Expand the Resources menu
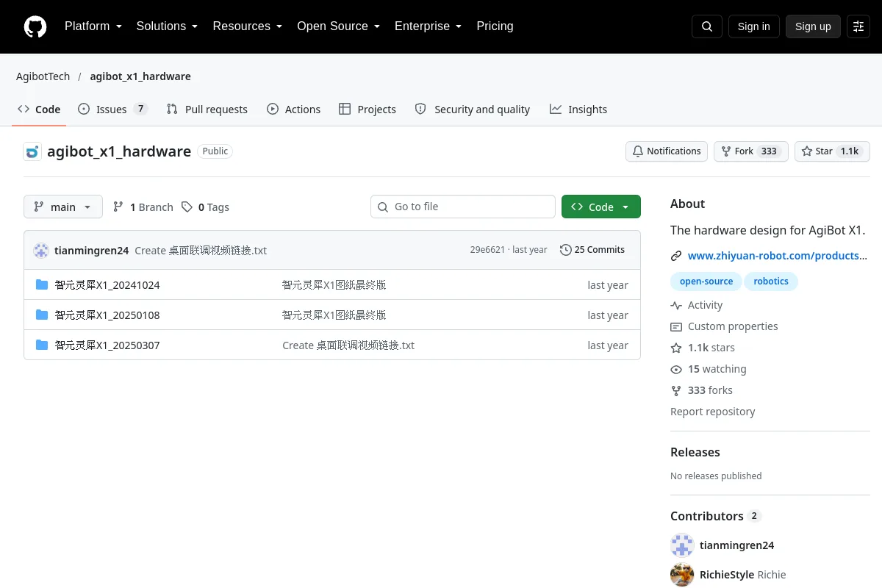 click(248, 26)
